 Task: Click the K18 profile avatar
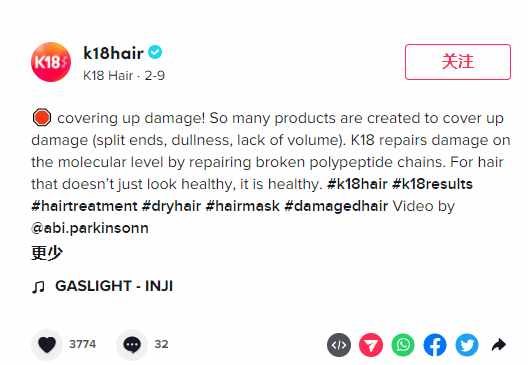pyautogui.click(x=51, y=62)
